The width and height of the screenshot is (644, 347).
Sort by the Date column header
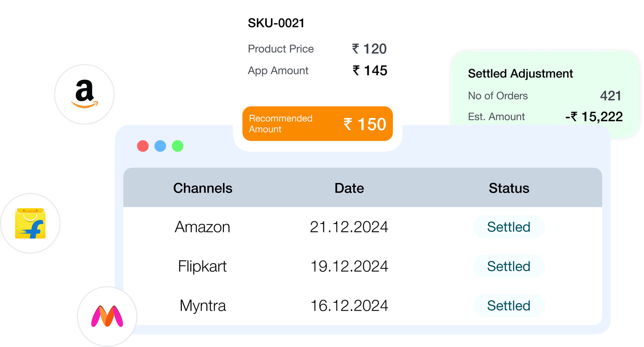tap(349, 188)
